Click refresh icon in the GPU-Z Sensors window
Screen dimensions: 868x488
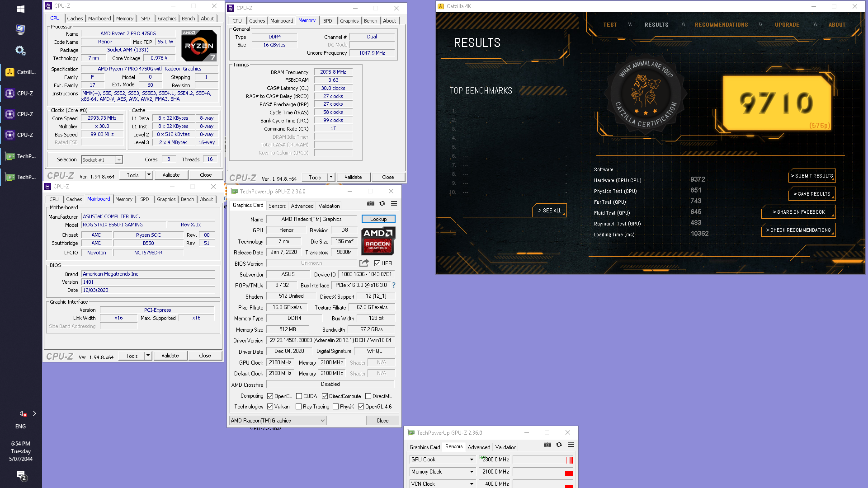[x=559, y=445]
